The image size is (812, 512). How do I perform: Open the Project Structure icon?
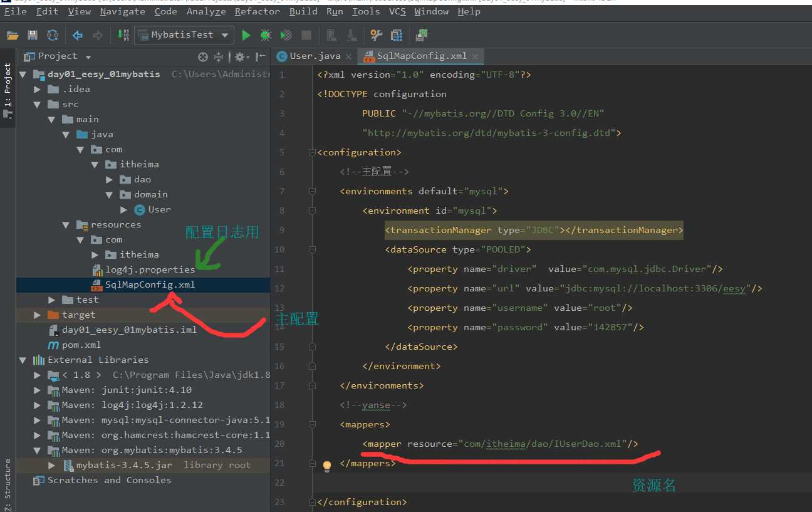coord(397,35)
